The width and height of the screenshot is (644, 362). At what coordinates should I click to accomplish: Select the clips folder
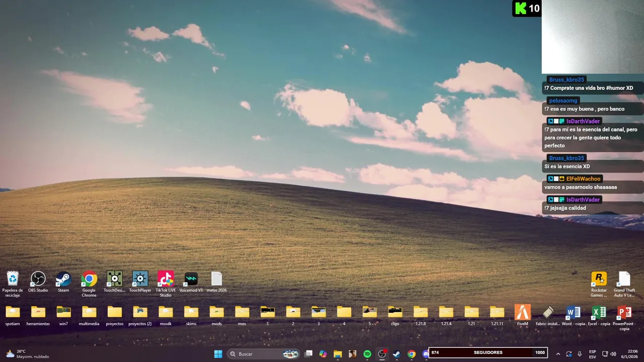click(x=395, y=316)
